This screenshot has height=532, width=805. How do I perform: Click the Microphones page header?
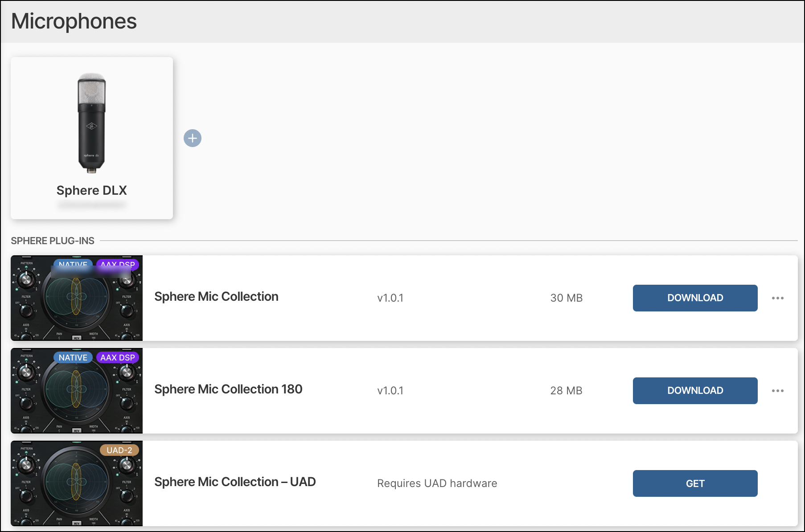[74, 20]
